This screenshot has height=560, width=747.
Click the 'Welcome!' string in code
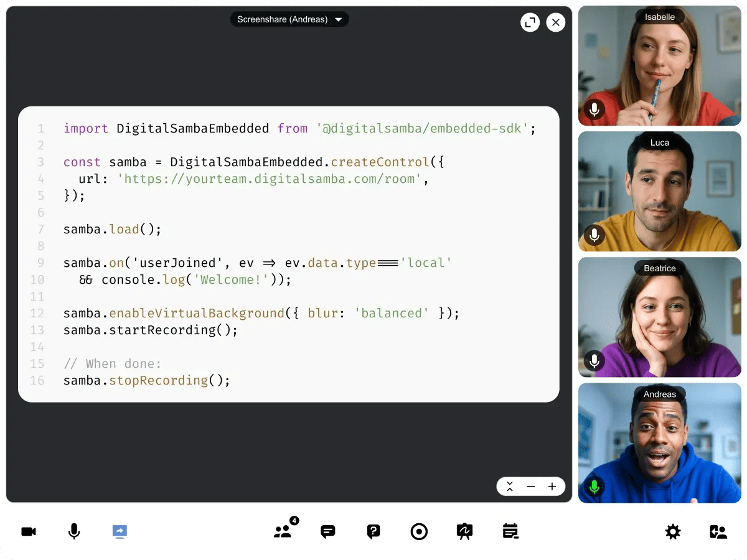click(232, 280)
